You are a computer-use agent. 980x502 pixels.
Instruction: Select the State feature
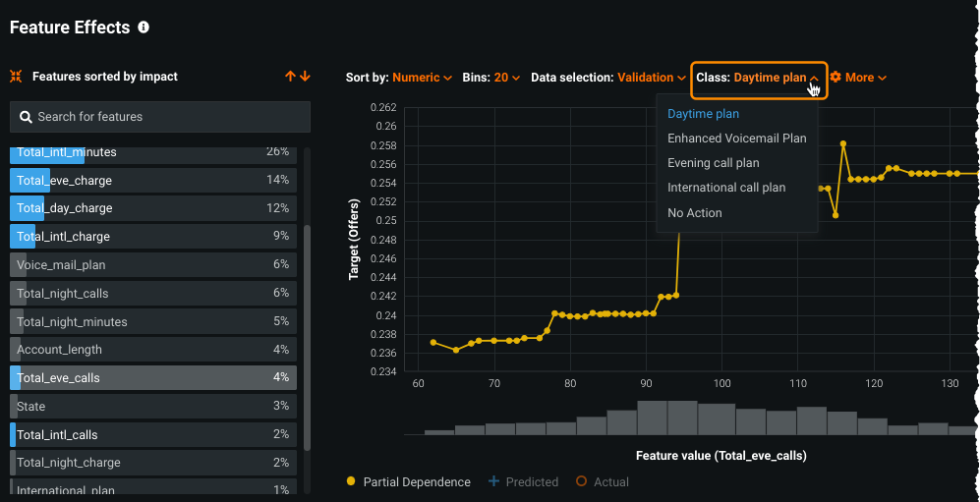pyautogui.click(x=153, y=407)
